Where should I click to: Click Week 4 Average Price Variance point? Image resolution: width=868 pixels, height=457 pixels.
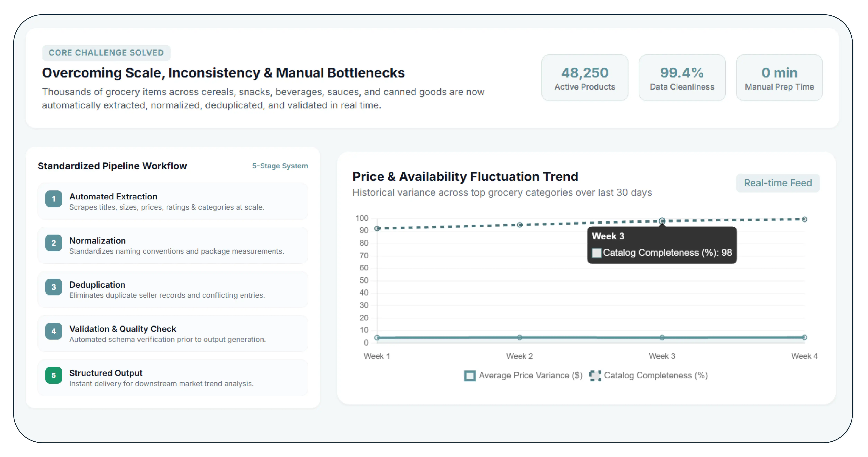pos(805,337)
